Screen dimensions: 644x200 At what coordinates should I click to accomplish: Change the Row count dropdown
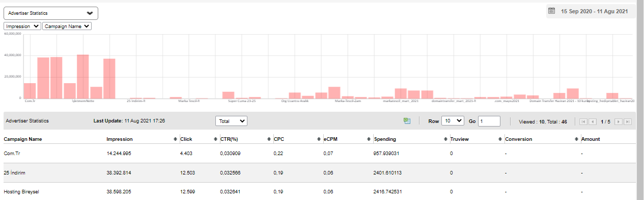(x=453, y=121)
